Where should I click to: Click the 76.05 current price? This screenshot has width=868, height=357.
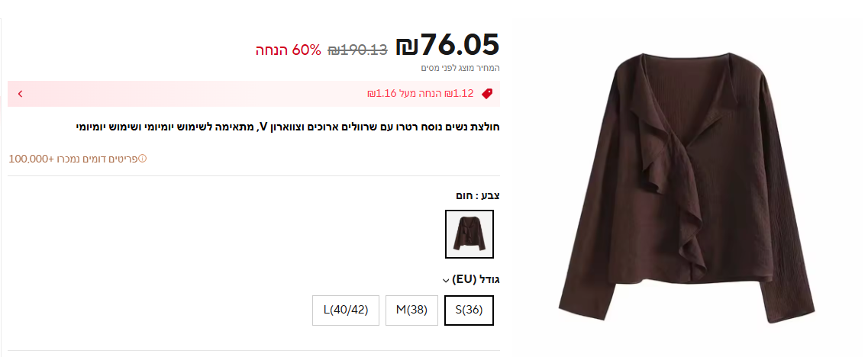pyautogui.click(x=460, y=45)
